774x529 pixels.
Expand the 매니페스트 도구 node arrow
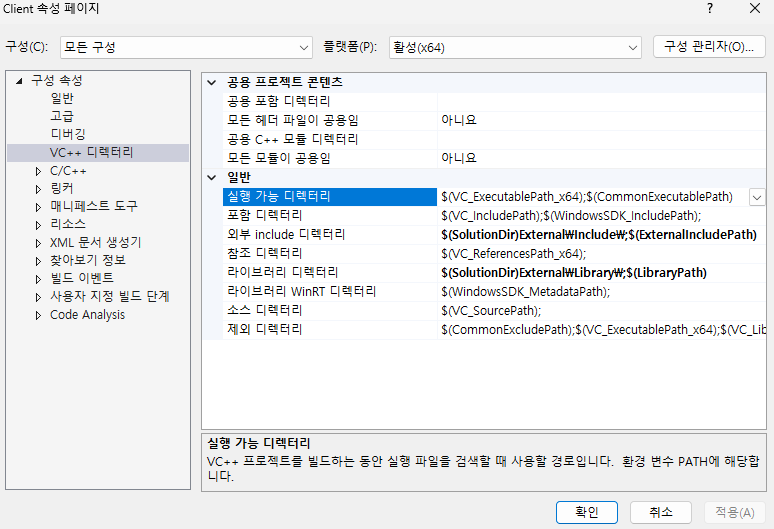click(x=38, y=207)
